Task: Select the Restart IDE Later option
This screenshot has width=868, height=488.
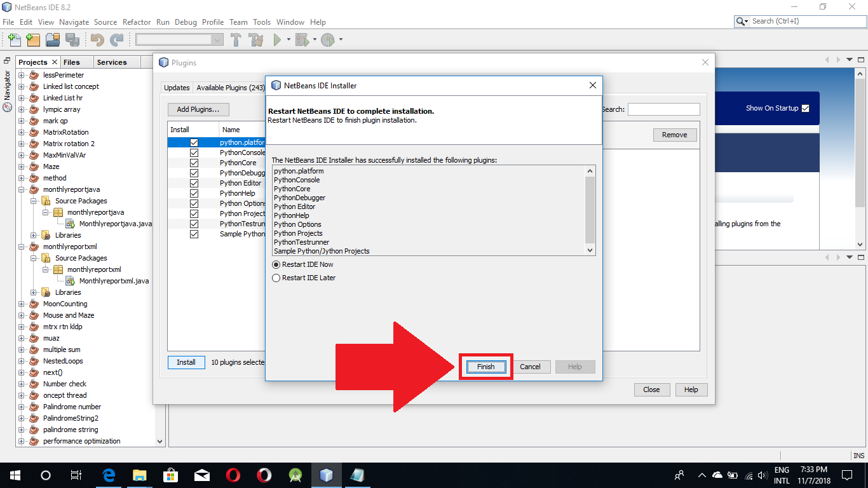Action: pos(304,278)
